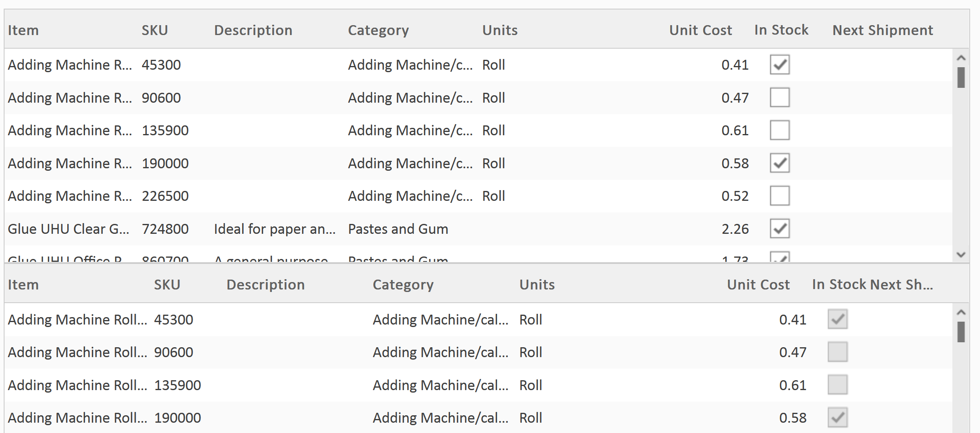Tick In Stock for SKU 226500 in top grid
This screenshot has width=980, height=433.
pyautogui.click(x=780, y=196)
